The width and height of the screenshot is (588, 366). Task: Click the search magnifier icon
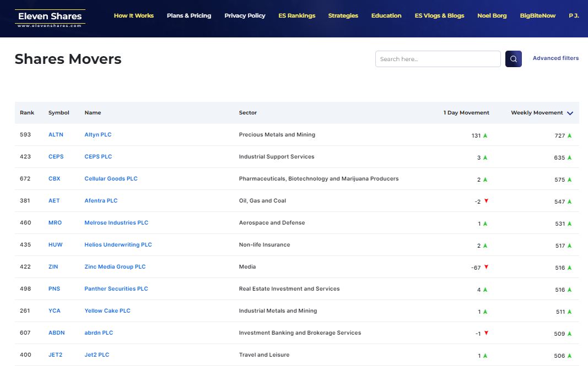513,58
